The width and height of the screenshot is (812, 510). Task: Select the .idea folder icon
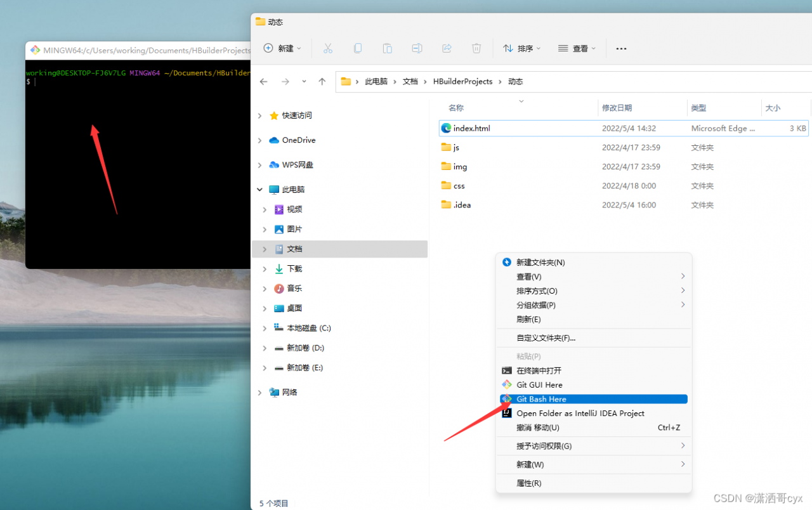click(x=446, y=204)
